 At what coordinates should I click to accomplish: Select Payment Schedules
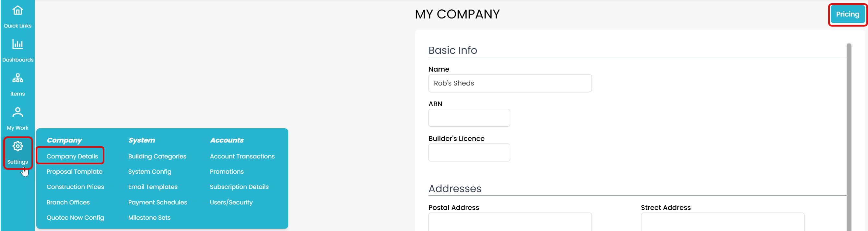157,202
